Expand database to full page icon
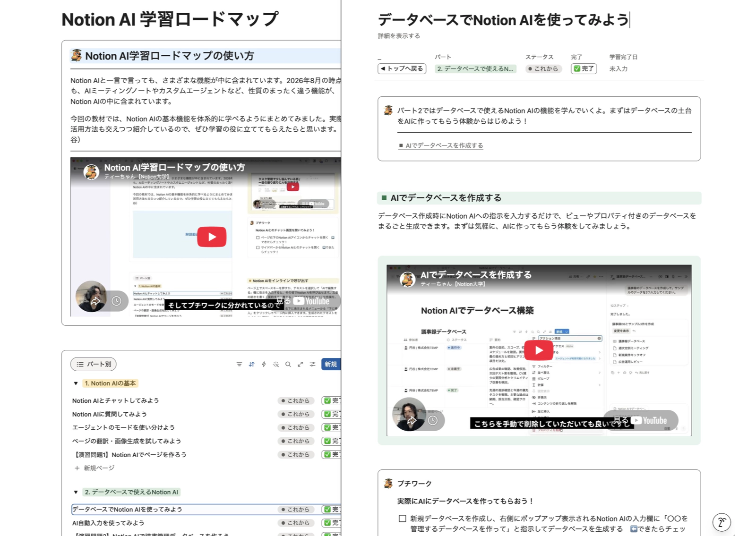 tap(300, 364)
